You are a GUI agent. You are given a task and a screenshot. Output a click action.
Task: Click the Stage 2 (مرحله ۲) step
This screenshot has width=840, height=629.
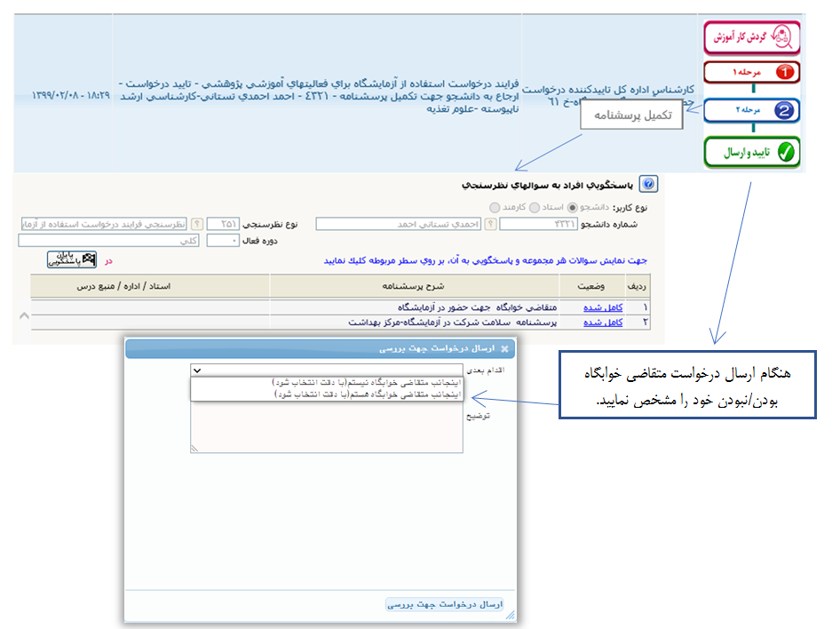[x=752, y=111]
